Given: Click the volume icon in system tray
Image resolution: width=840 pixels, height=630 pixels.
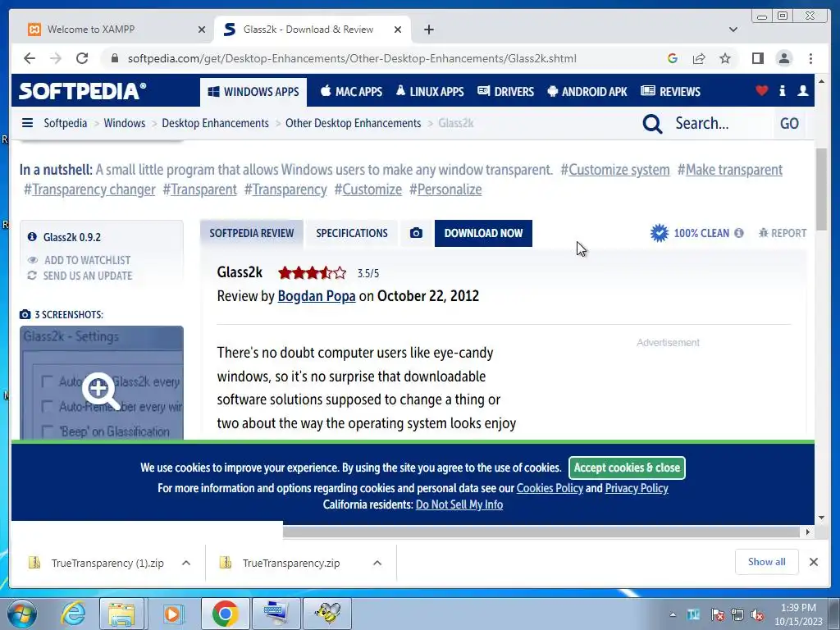Looking at the screenshot, I should [x=757, y=614].
